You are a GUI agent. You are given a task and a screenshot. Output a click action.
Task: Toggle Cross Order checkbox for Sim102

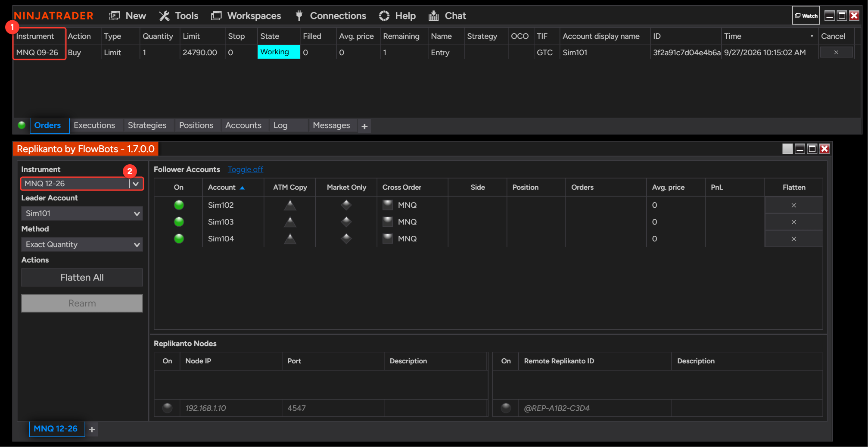coord(388,205)
